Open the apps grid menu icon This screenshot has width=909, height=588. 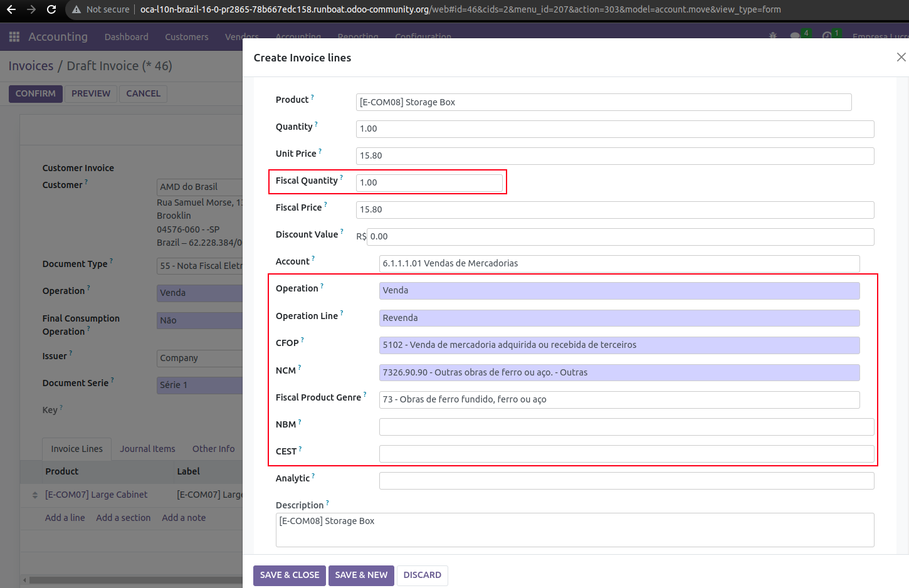point(14,36)
